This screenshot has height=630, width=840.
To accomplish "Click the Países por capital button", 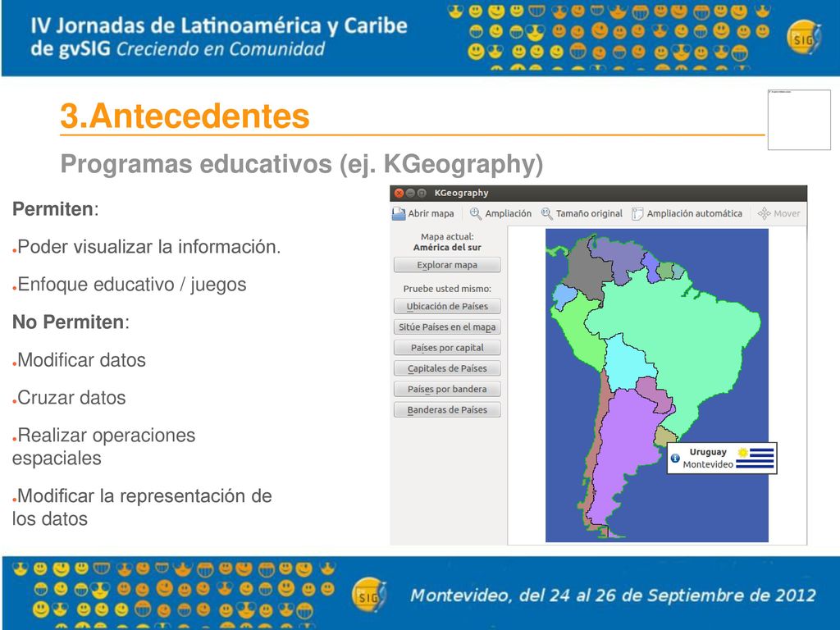I will tap(447, 348).
